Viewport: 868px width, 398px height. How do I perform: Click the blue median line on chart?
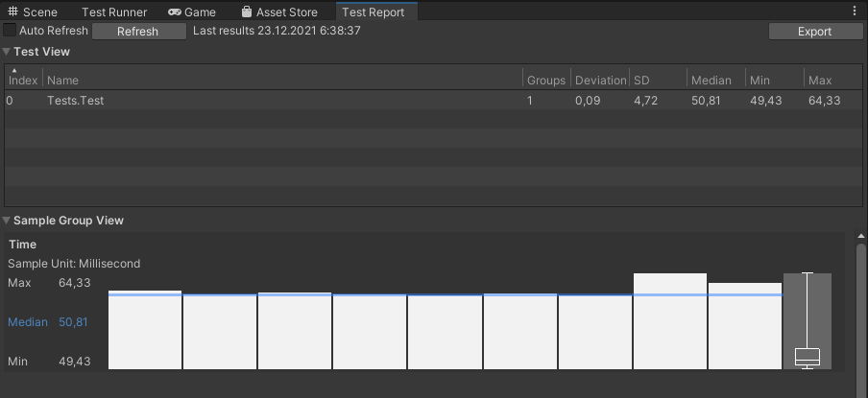point(446,295)
